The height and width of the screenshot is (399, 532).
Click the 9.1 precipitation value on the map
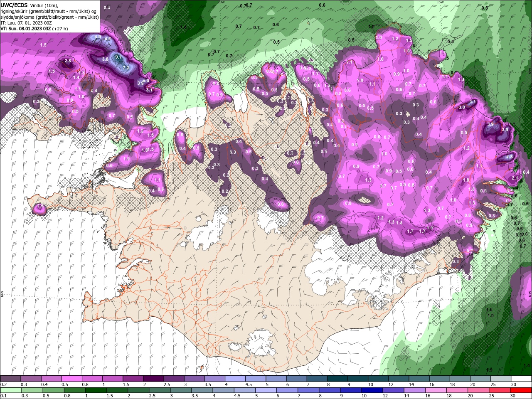click(x=118, y=57)
